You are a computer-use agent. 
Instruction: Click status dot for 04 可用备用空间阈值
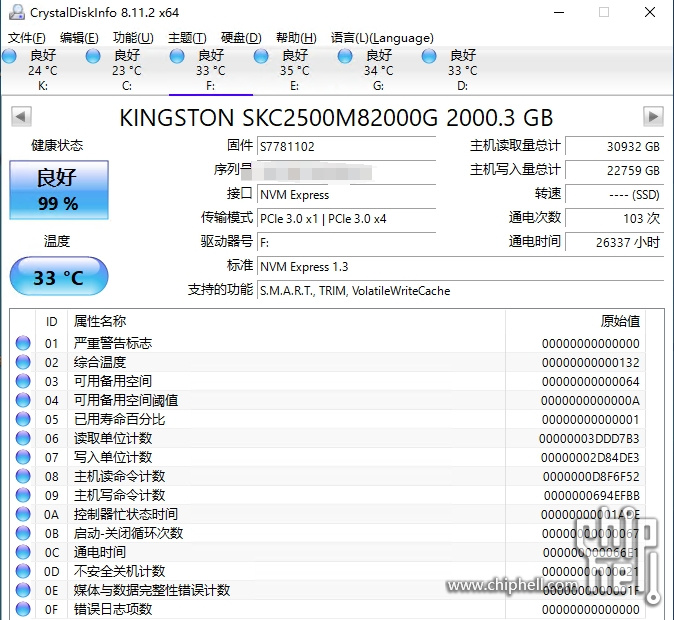pos(23,400)
